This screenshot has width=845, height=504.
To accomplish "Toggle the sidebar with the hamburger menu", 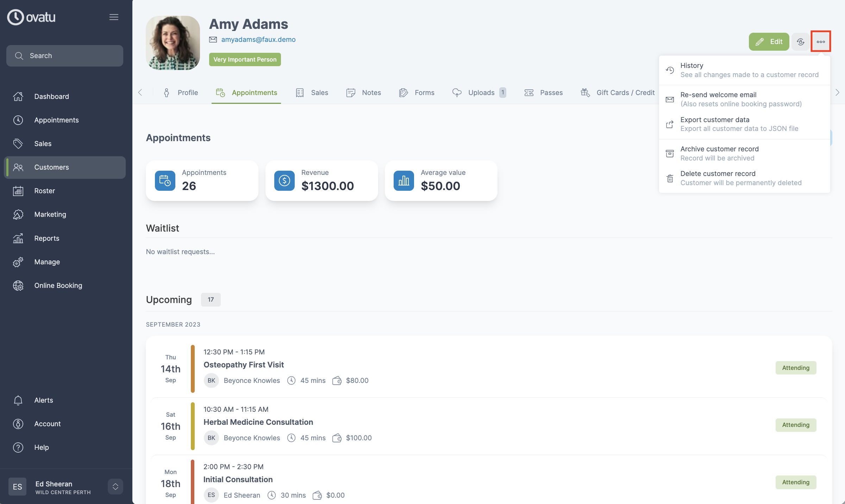I will click(x=114, y=17).
